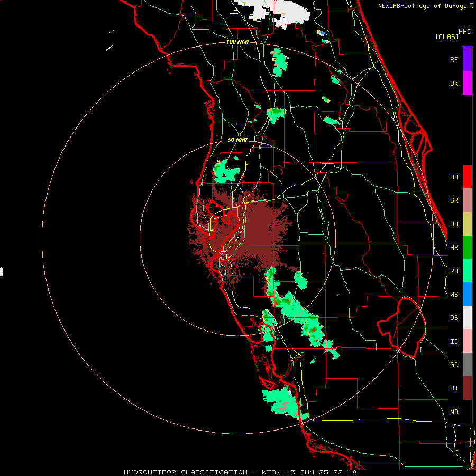The image size is (476, 476).
Task: Click the HR dark green legend swatch
Action: click(467, 248)
